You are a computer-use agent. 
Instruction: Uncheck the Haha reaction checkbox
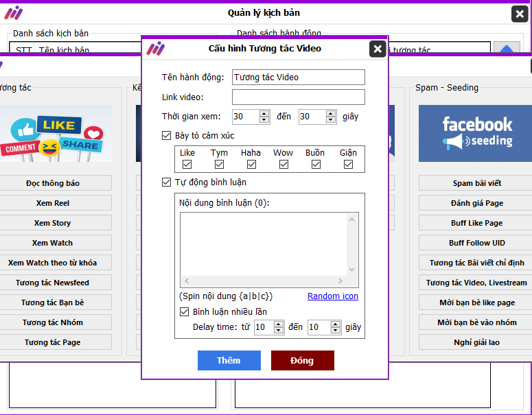tap(251, 164)
